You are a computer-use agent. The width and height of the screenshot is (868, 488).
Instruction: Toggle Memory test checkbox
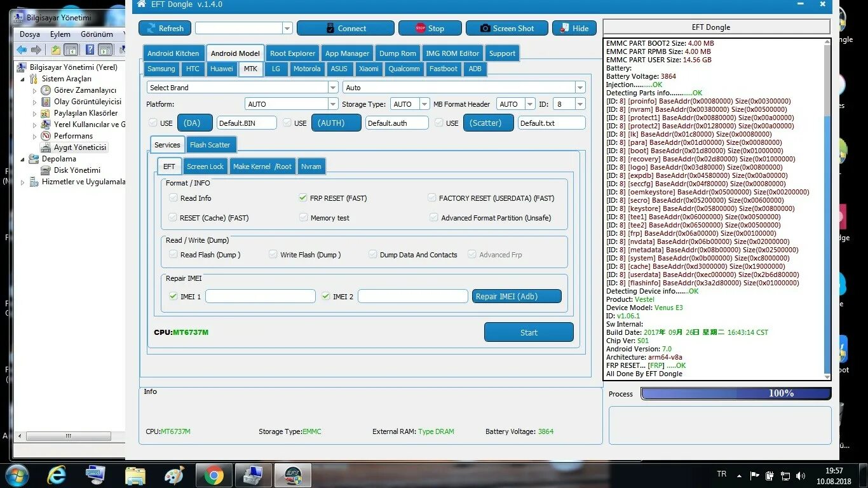pos(304,217)
